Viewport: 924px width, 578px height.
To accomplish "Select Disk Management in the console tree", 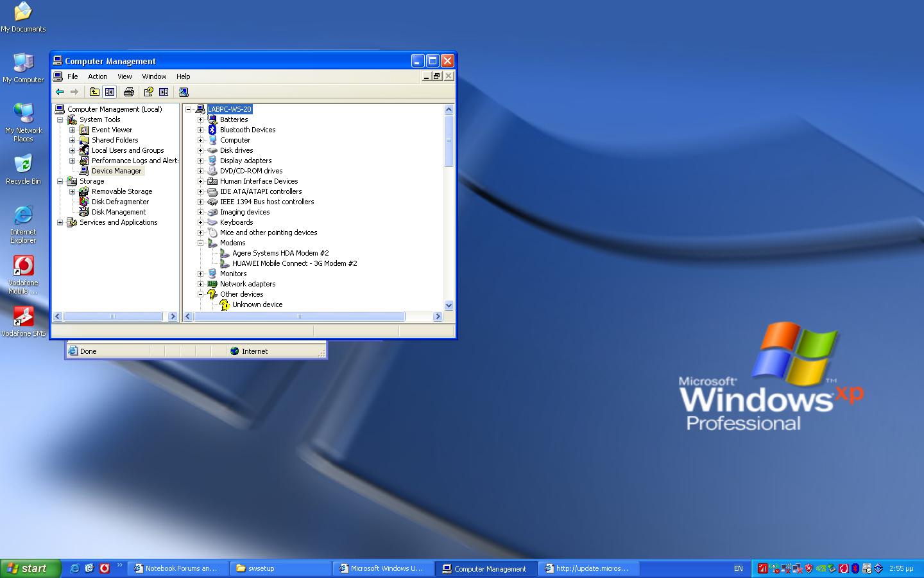I will tap(119, 212).
